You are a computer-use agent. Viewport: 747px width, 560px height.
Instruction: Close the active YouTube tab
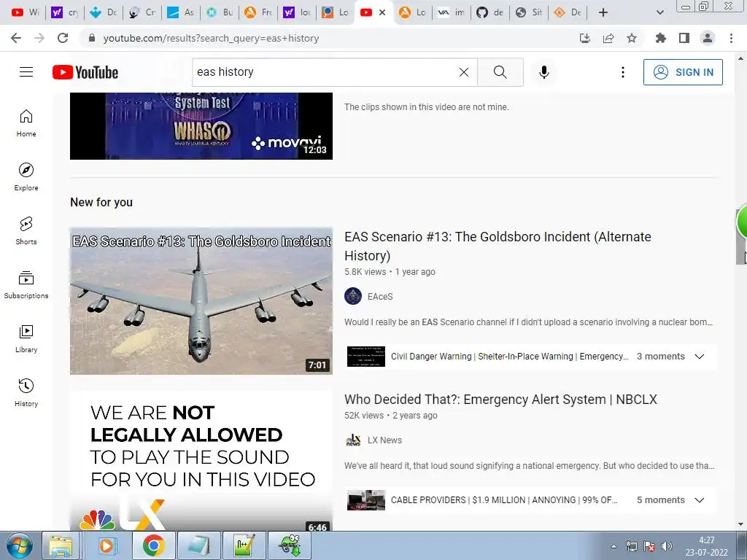pos(382,12)
